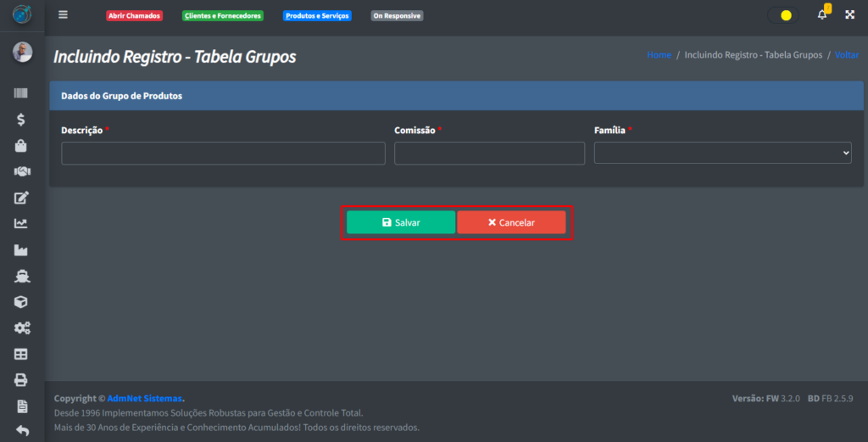This screenshot has height=442, width=868.
Task: Click the hamburger menu icon
Action: tap(63, 15)
